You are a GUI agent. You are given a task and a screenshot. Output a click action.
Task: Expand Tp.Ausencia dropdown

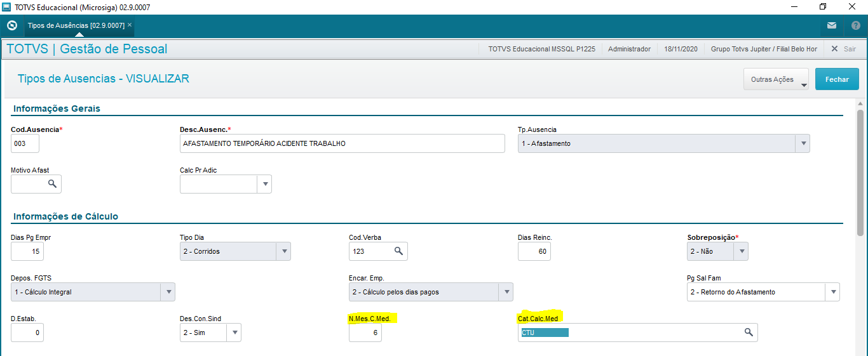pyautogui.click(x=803, y=143)
